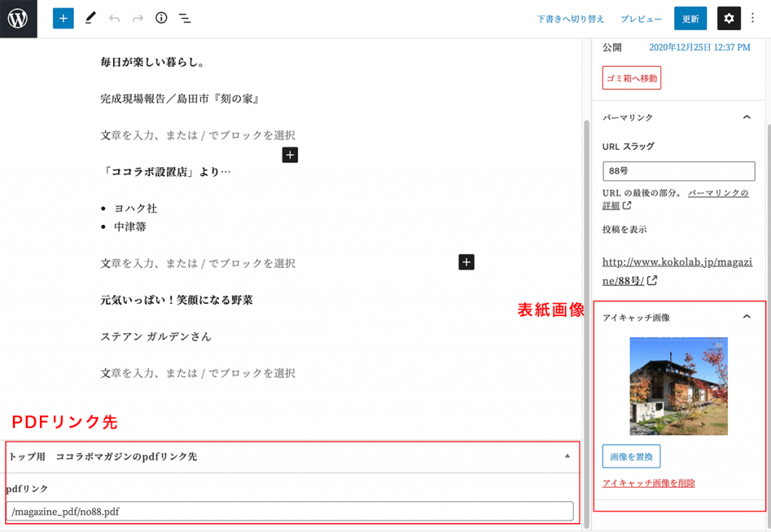The image size is (771, 532).
Task: Collapse the パーマリンク panel
Action: pos(746,117)
